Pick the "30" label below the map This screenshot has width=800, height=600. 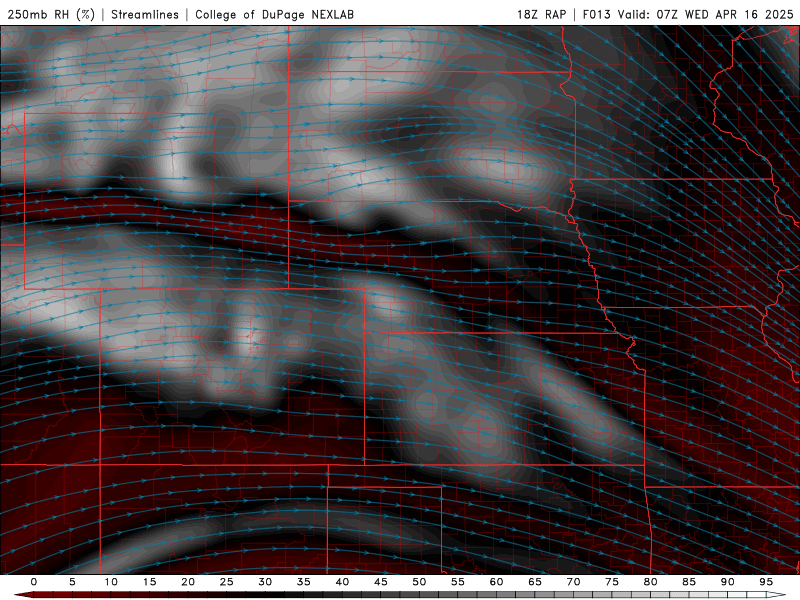click(265, 582)
